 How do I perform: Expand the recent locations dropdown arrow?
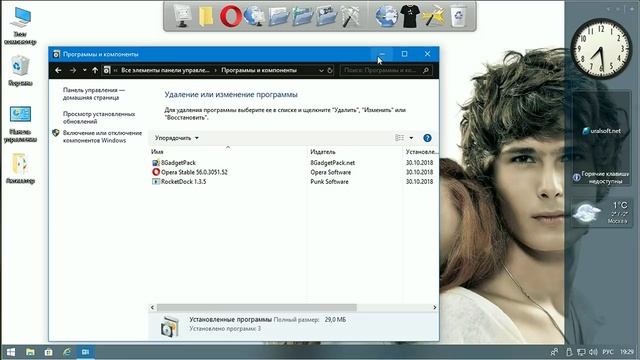(84, 70)
